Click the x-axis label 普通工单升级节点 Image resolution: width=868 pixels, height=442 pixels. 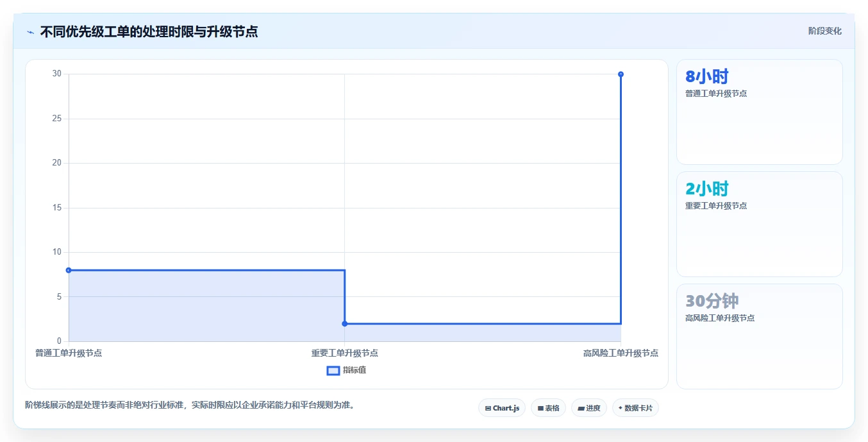pos(69,353)
